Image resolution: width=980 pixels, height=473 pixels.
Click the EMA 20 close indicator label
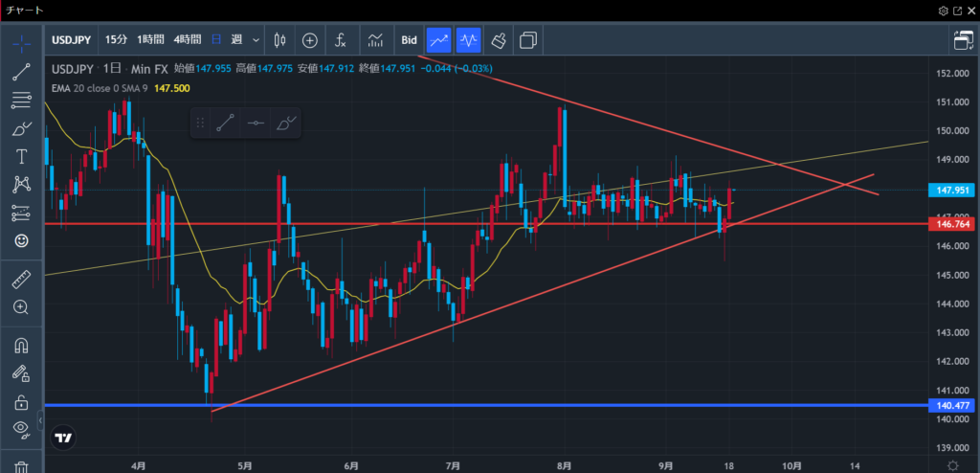tap(94, 87)
